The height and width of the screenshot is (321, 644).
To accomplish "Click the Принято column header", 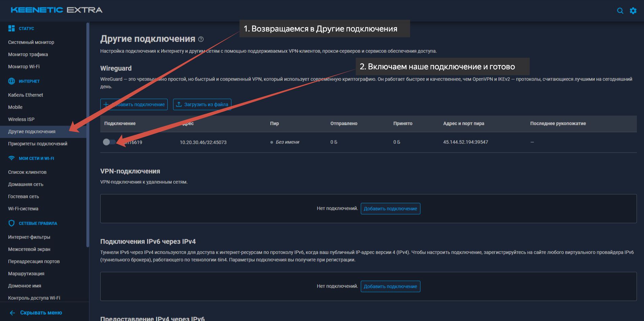I will coord(403,123).
